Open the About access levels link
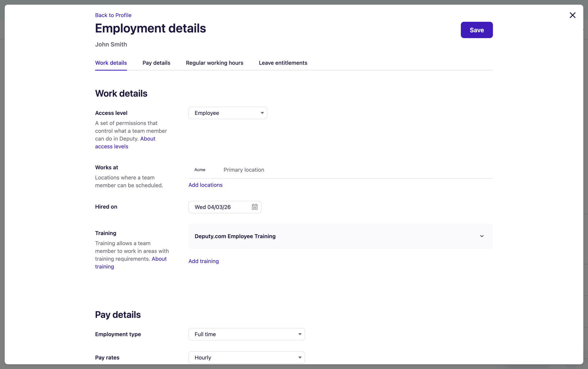Viewport: 588px width, 369px height. (x=125, y=142)
